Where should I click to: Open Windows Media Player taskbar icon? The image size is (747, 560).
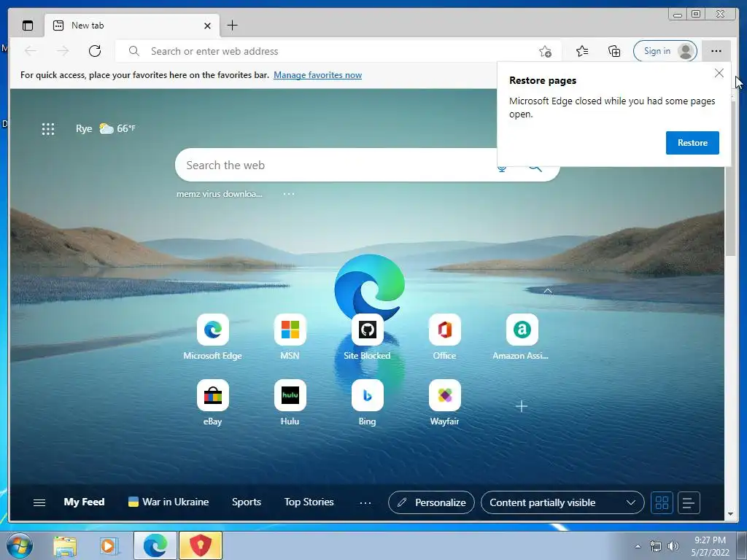(109, 545)
